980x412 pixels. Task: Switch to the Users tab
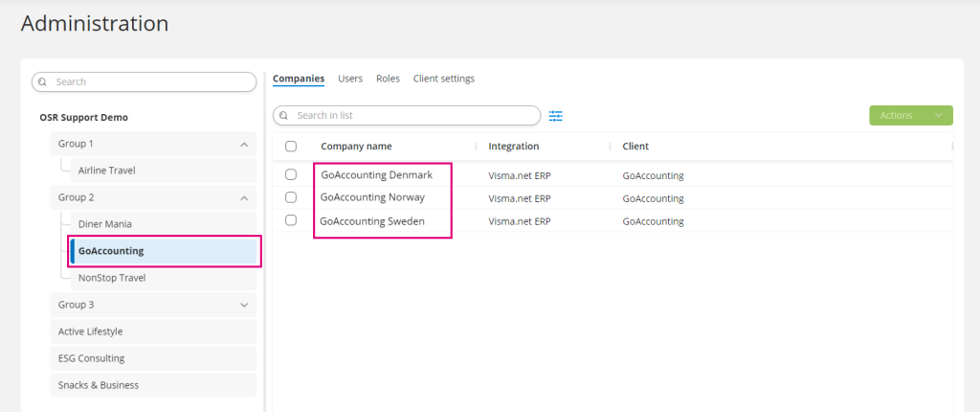point(350,79)
